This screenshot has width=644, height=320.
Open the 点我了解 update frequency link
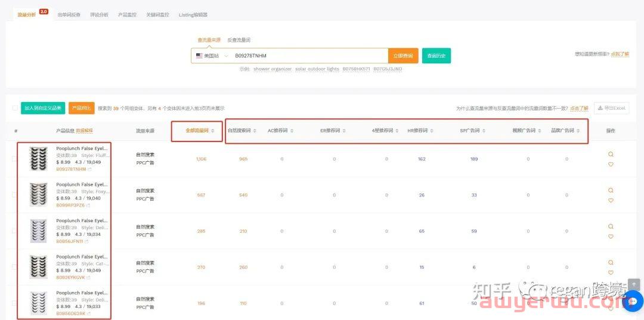point(620,54)
